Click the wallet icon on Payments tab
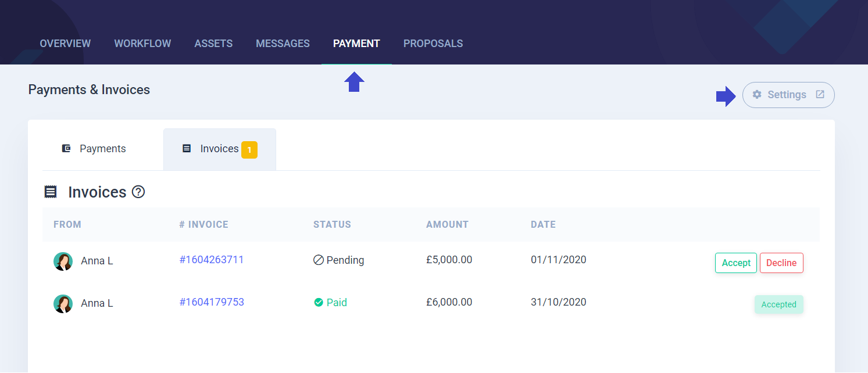Image resolution: width=868 pixels, height=373 pixels. click(66, 149)
